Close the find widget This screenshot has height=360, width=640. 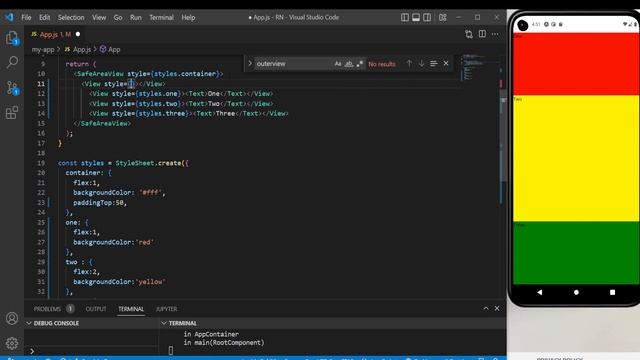[446, 63]
